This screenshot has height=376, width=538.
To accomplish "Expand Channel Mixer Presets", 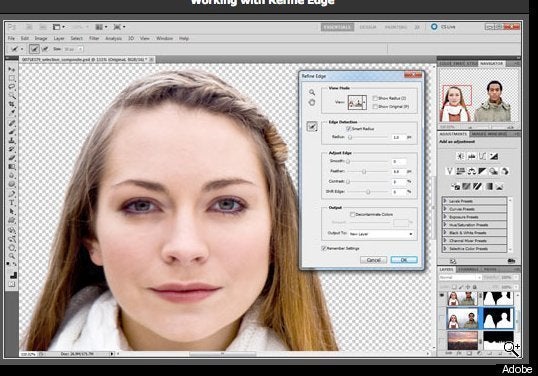I will pyautogui.click(x=445, y=240).
